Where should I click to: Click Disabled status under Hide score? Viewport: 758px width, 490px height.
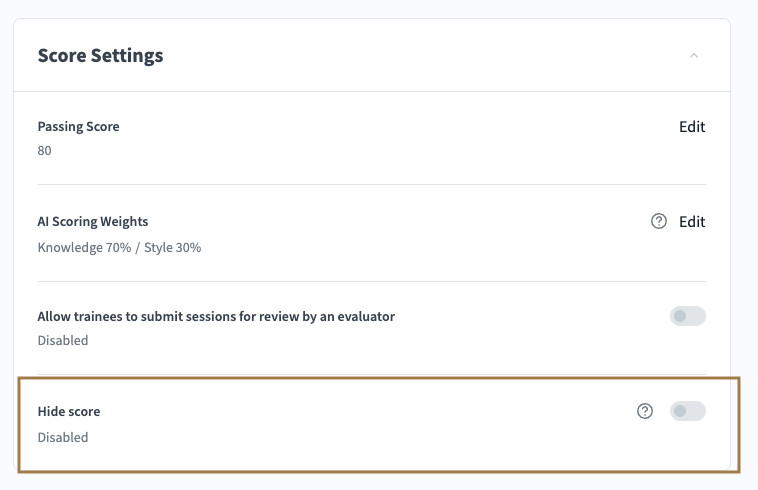[x=63, y=437]
